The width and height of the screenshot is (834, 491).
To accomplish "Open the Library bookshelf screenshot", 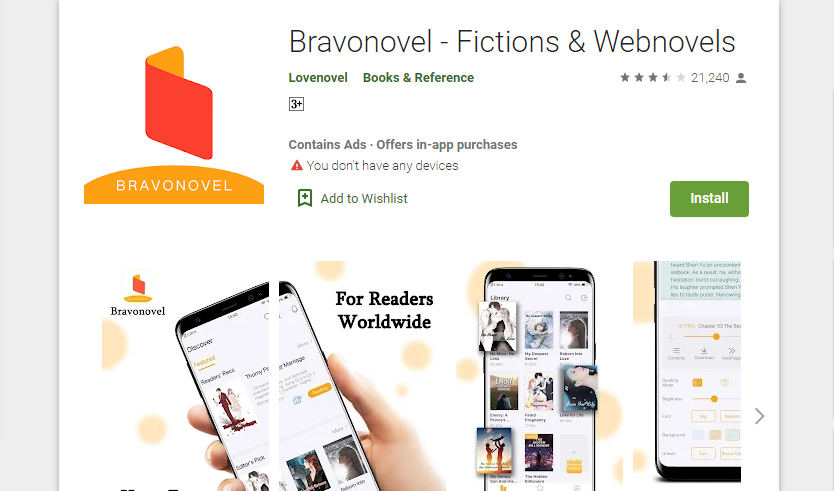I will tap(539, 376).
